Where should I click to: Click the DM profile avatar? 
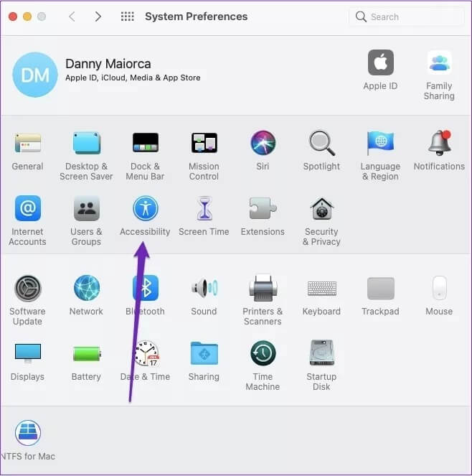(35, 75)
